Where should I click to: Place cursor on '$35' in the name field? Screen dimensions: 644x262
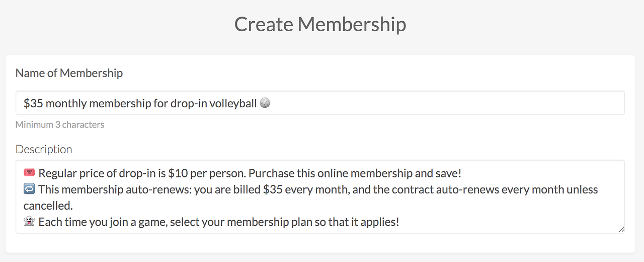tap(33, 103)
